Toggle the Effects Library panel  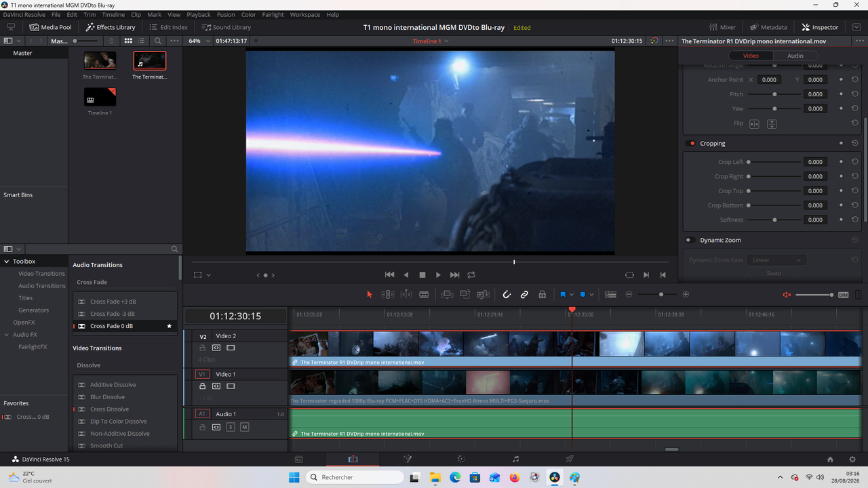coord(111,27)
